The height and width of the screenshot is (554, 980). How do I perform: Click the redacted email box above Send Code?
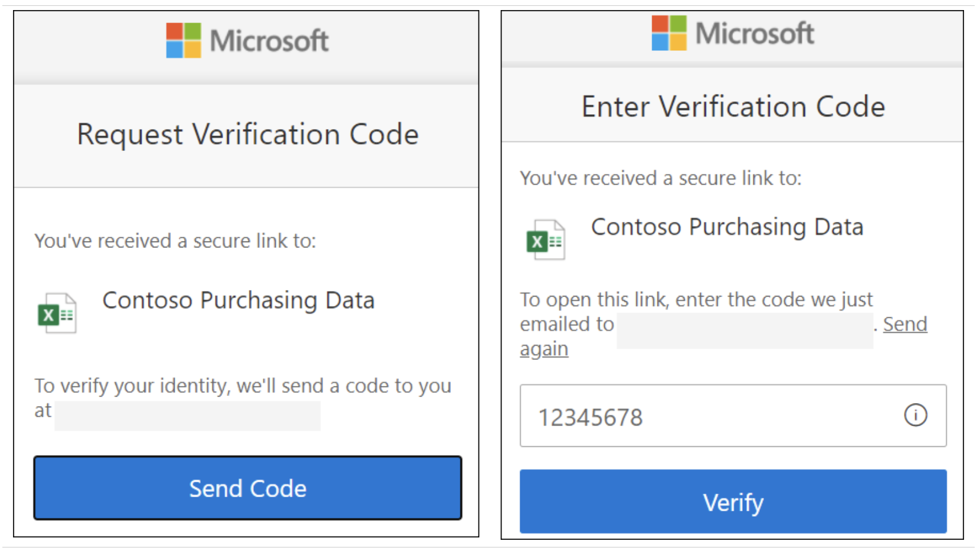click(x=187, y=415)
